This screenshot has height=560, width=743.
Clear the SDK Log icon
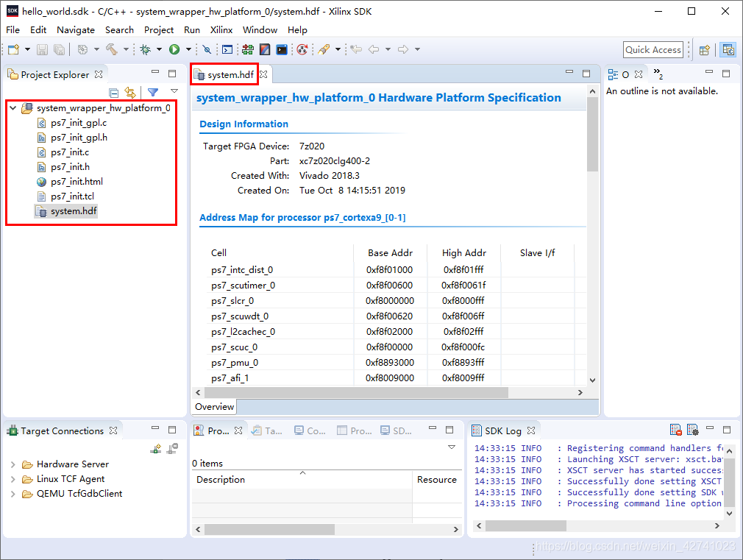pyautogui.click(x=676, y=430)
